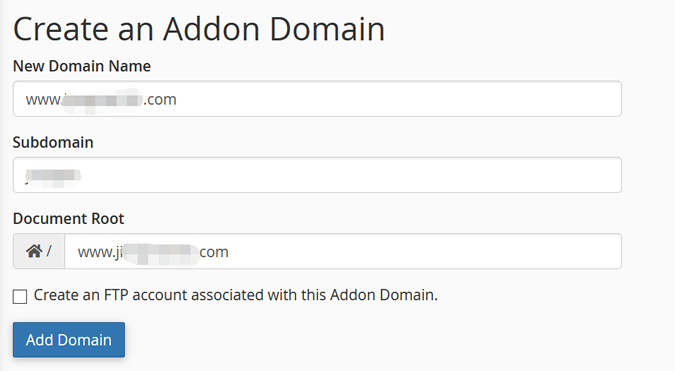Focus the New Domain Name input field
Image resolution: width=675 pixels, height=371 pixels.
(317, 99)
